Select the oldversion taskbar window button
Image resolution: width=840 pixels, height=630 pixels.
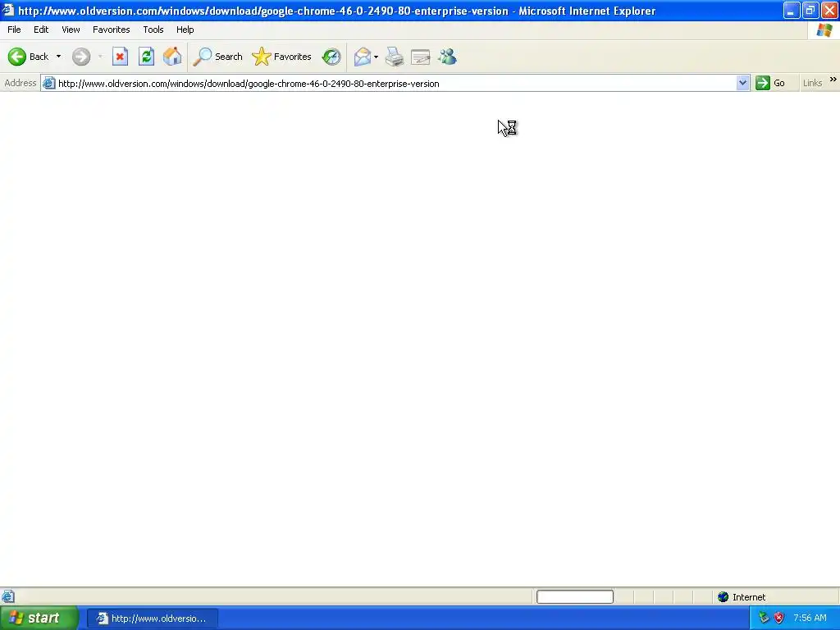tap(152, 619)
